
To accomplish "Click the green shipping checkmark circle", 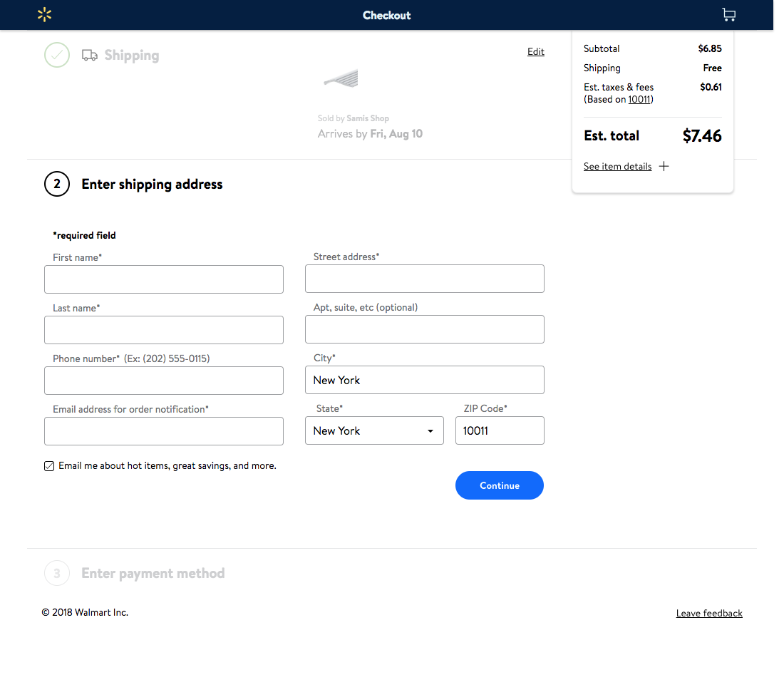I will pyautogui.click(x=57, y=55).
